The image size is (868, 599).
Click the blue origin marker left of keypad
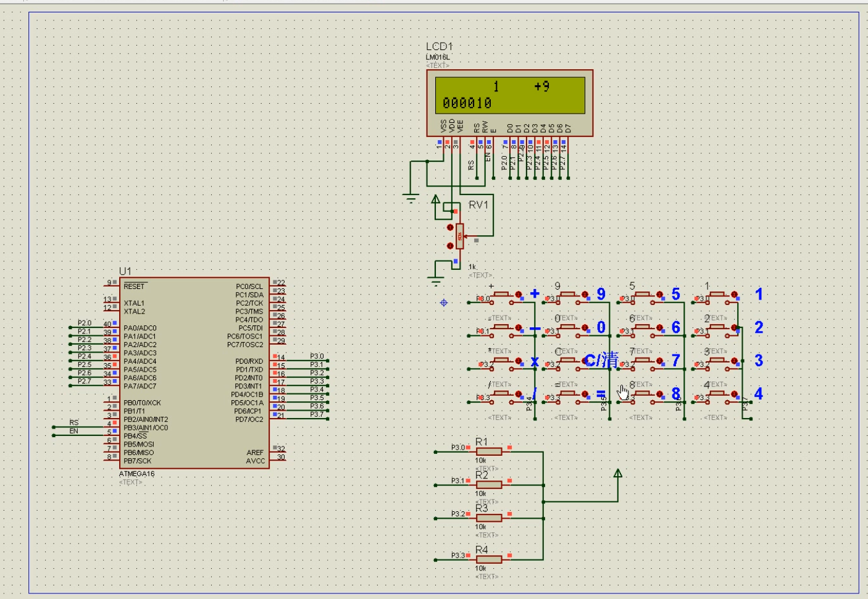point(443,303)
